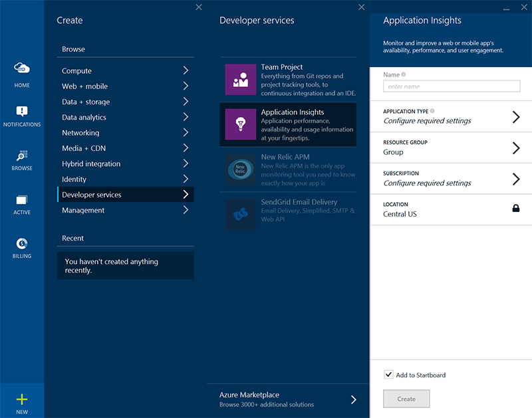Select Developer services category
This screenshot has width=532, height=418.
pyautogui.click(x=125, y=195)
